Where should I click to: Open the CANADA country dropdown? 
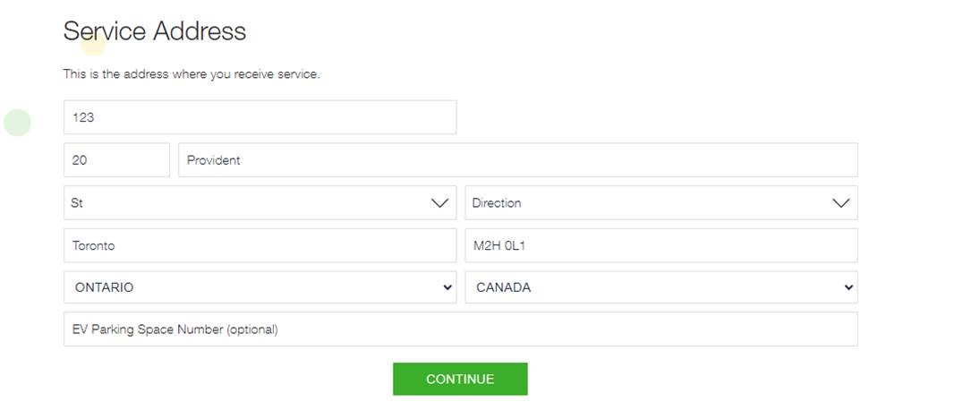click(661, 287)
